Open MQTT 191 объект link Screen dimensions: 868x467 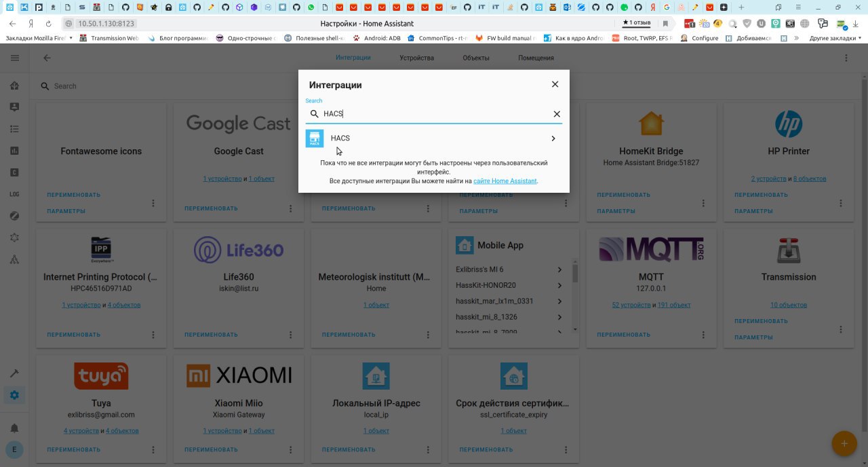point(673,305)
